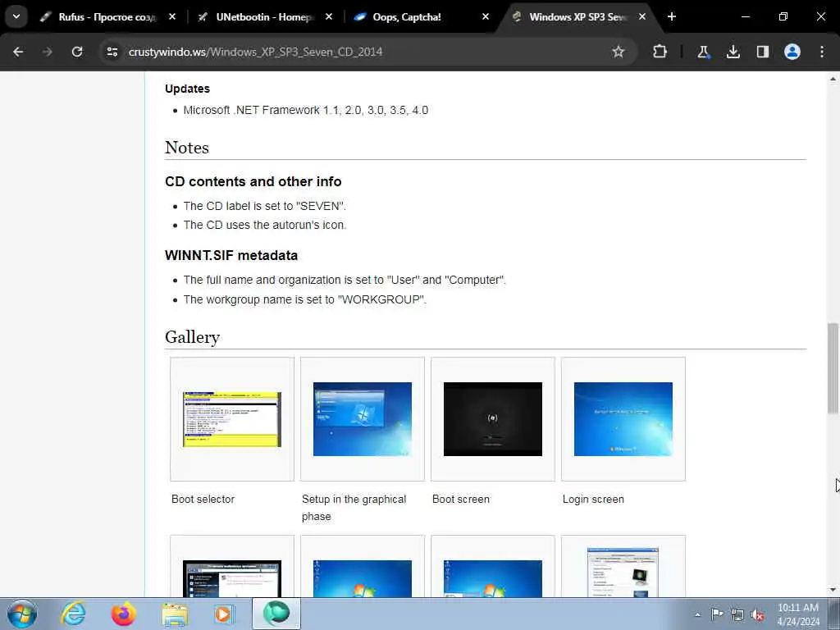
Task: Click the WINNT.SIF metadata heading
Action: click(231, 255)
